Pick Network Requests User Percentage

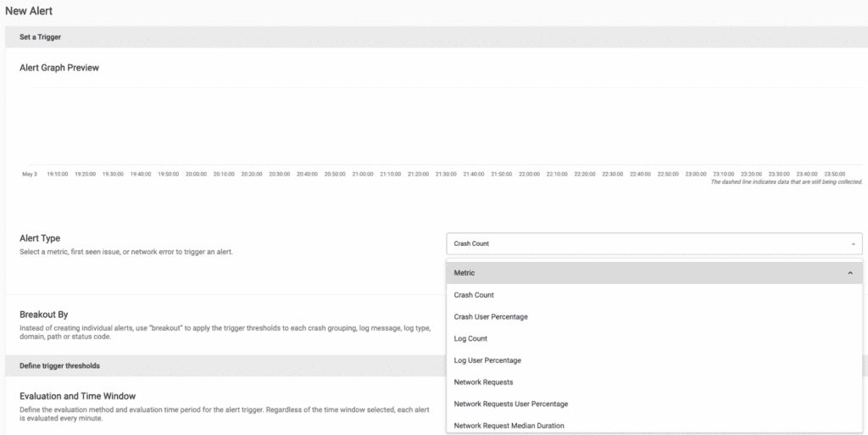click(654, 404)
